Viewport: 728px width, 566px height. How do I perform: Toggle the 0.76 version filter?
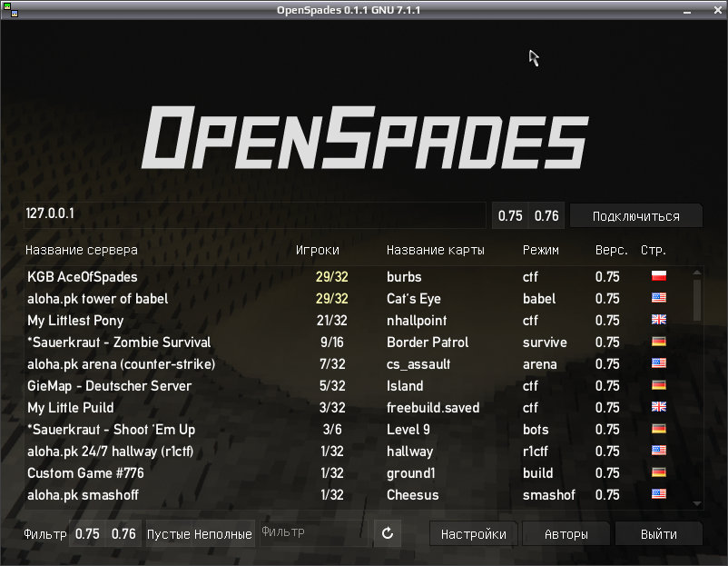(123, 533)
